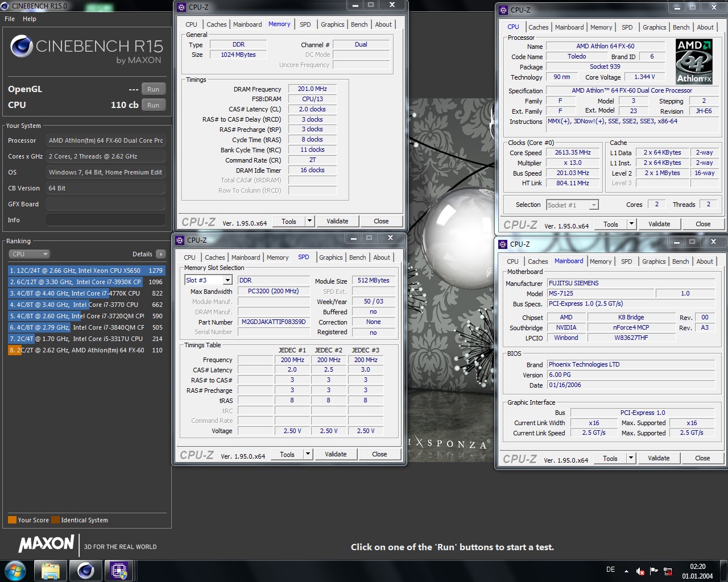Click the title bar icon of the CPU-Z Mainboard window
The image size is (728, 582).
[503, 244]
